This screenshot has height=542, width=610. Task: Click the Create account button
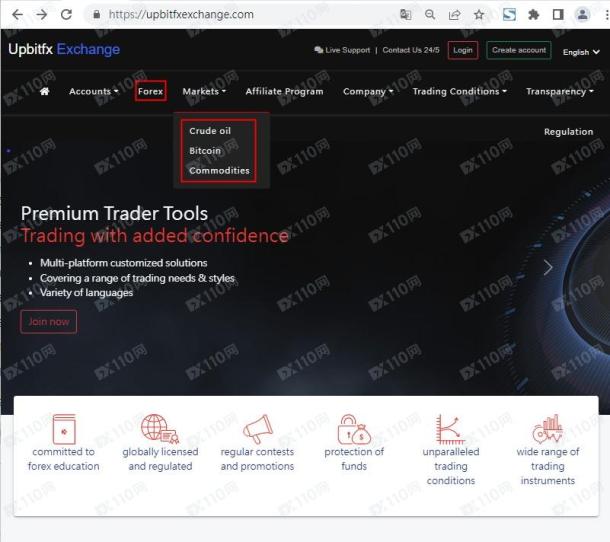coord(519,50)
